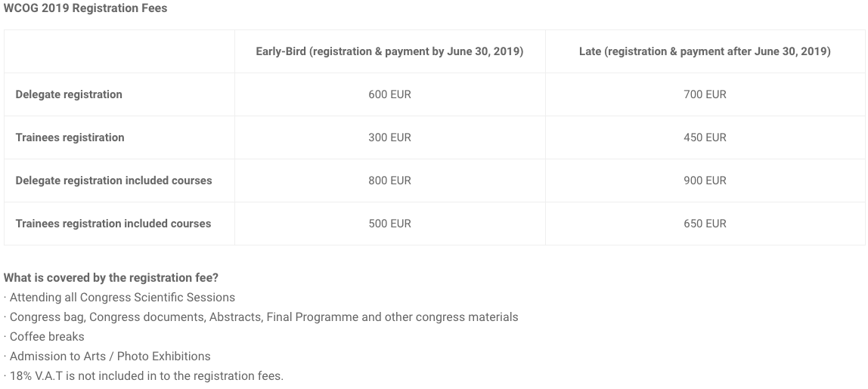Viewport: 868px width, 389px height.
Task: Click the 18% V.A.T note line
Action: point(144,376)
